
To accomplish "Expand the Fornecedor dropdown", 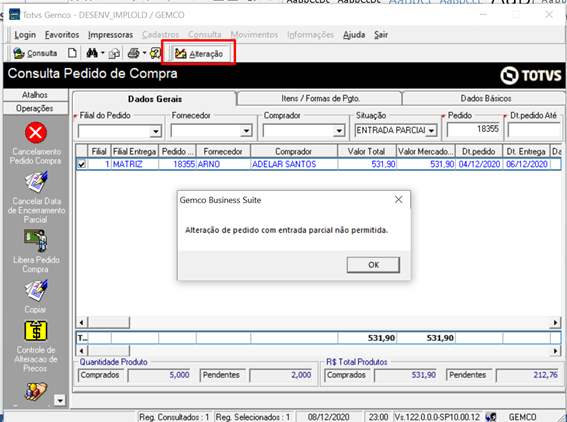I will 246,131.
